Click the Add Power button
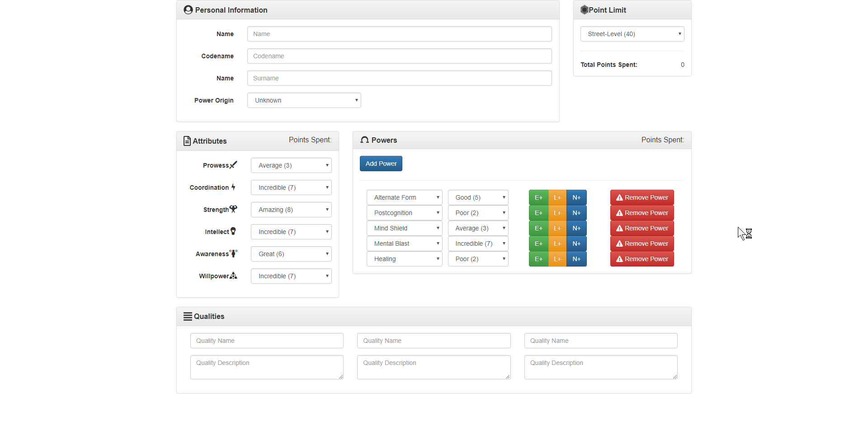 381,164
